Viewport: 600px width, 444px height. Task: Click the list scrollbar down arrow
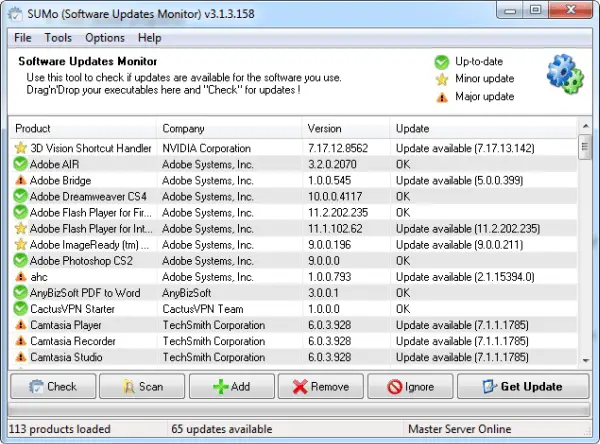tap(585, 361)
